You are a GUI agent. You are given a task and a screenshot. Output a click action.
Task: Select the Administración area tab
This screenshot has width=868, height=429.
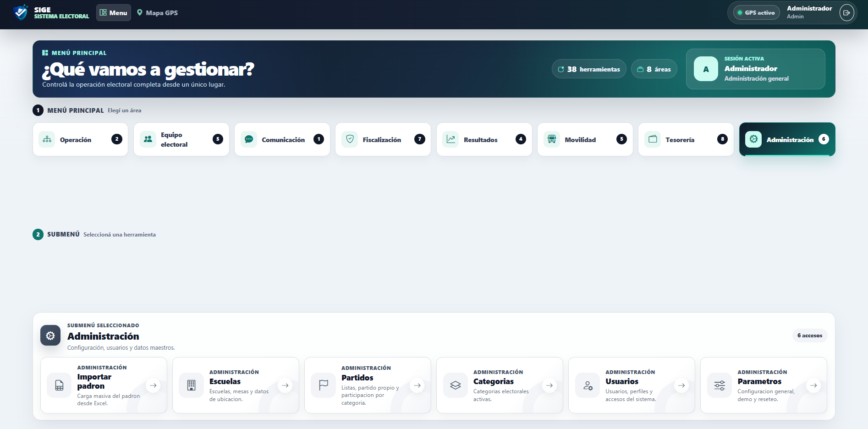[787, 139]
